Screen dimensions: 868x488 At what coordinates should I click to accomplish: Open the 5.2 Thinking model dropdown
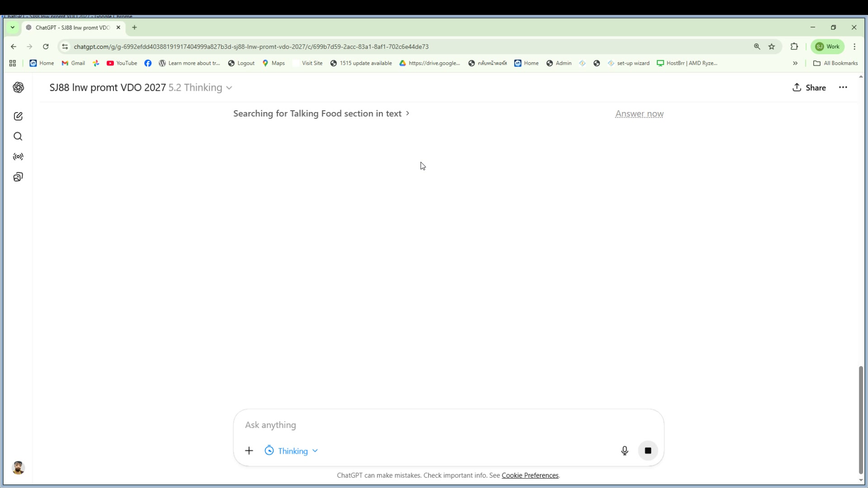200,88
